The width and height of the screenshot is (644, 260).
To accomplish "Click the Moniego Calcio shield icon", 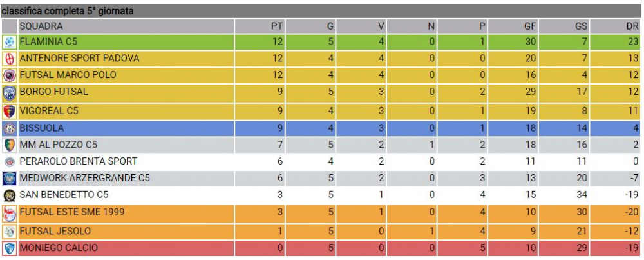I will (x=9, y=248).
